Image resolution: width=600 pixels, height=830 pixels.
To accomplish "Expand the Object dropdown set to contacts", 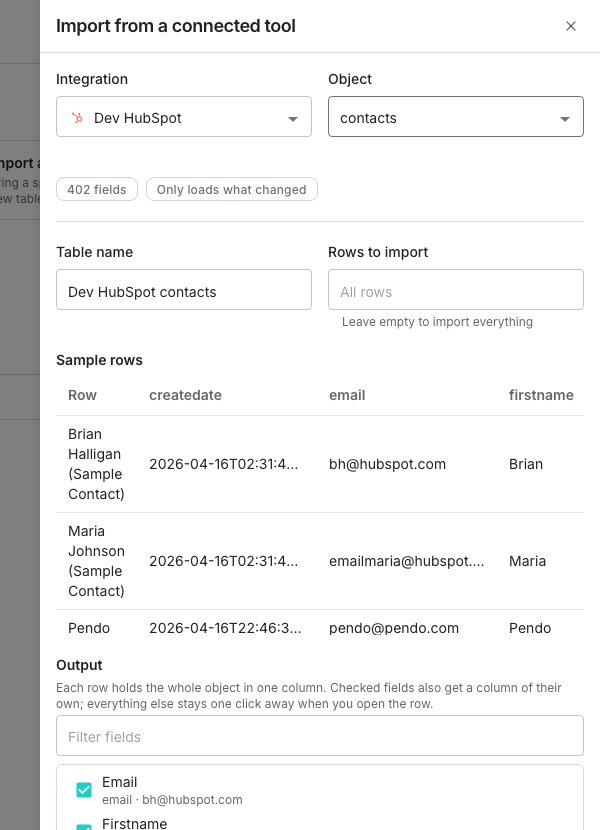I will click(455, 116).
